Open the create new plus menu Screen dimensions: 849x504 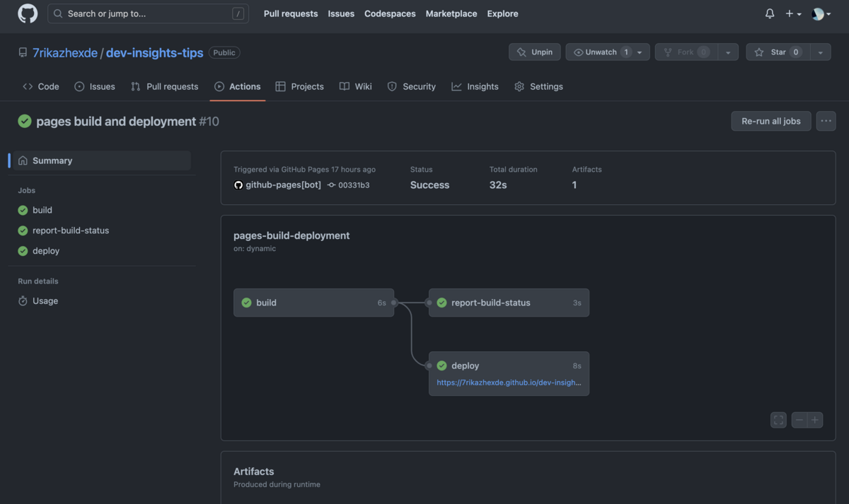[x=792, y=13]
